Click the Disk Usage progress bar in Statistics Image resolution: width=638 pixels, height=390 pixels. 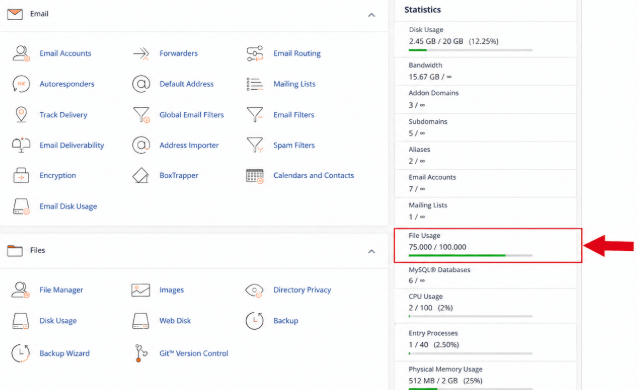(x=470, y=50)
